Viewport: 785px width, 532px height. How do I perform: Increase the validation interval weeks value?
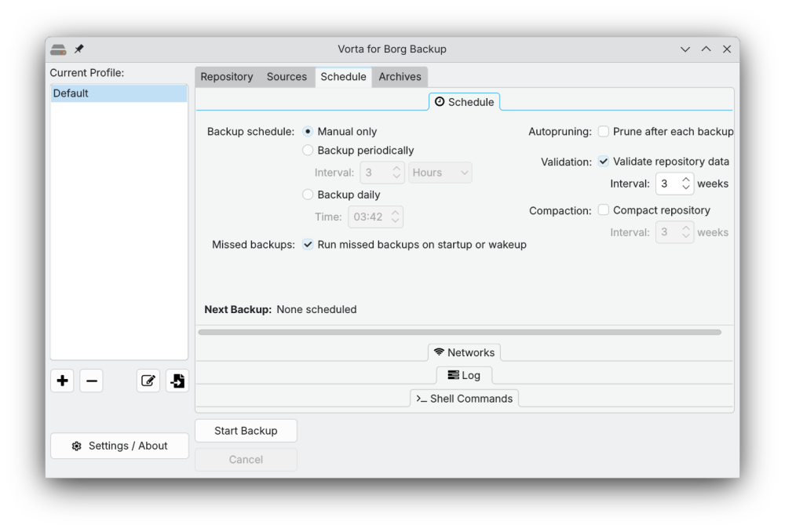[x=686, y=180]
